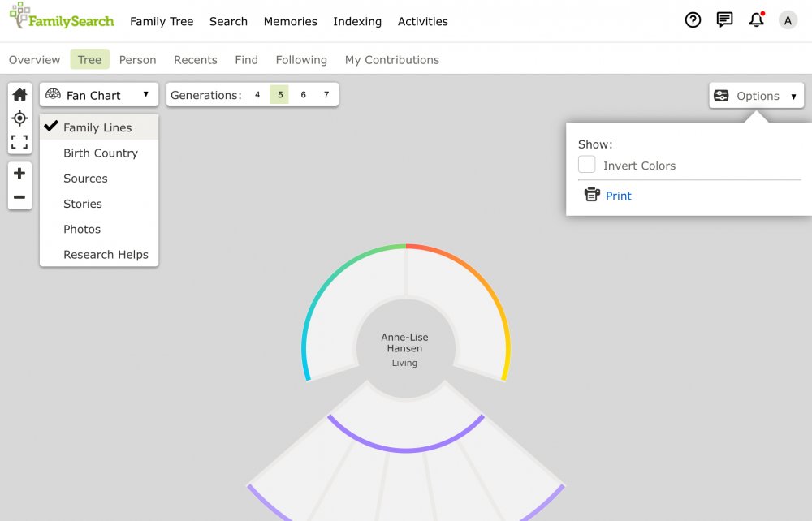Recenter chart with the target icon
Screen dimensions: 812x521
(x=19, y=118)
